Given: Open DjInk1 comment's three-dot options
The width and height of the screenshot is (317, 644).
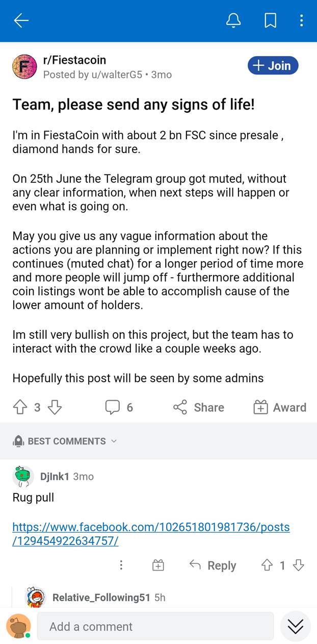Looking at the screenshot, I should click(121, 565).
